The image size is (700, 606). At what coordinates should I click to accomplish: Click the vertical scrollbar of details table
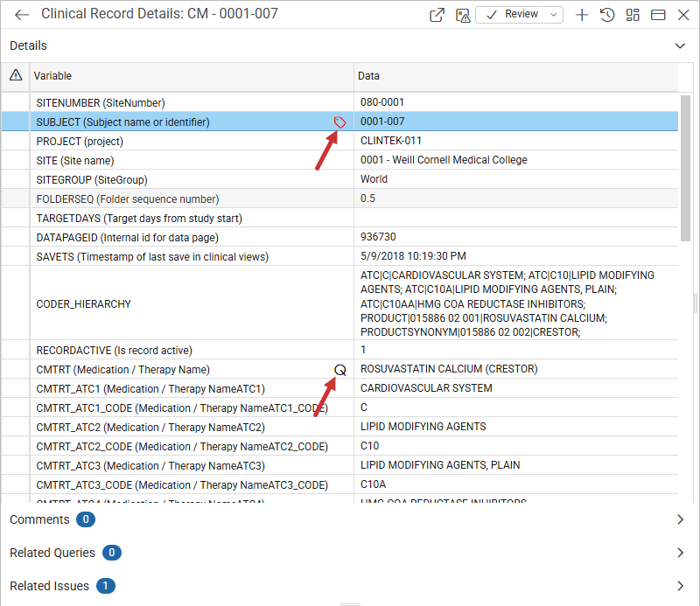685,168
